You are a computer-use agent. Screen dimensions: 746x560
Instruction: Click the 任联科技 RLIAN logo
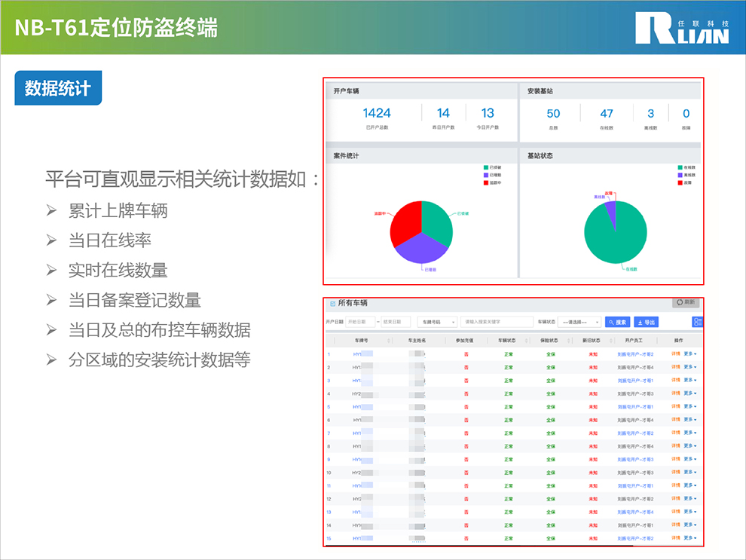[681, 28]
